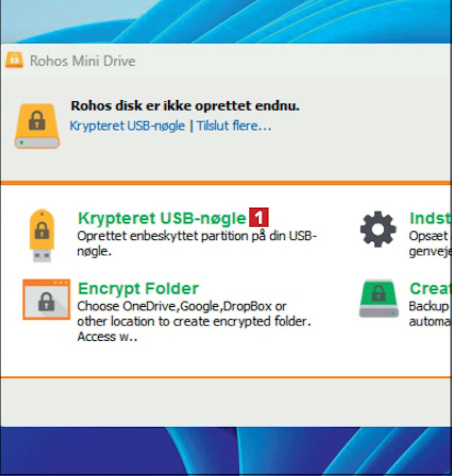
Task: Select the yellow USB stick lock icon
Action: click(42, 235)
